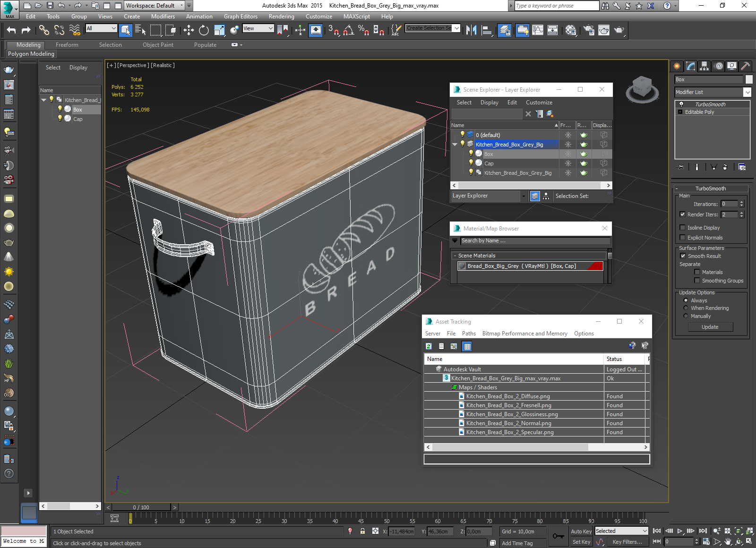Switch to the Object Paint ribbon tab

[158, 45]
